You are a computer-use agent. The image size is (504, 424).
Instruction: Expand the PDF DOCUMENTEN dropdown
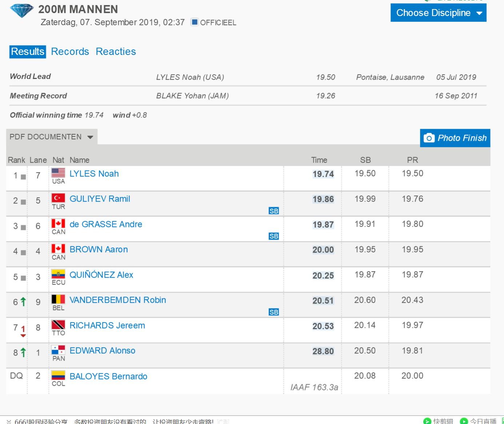pos(51,137)
